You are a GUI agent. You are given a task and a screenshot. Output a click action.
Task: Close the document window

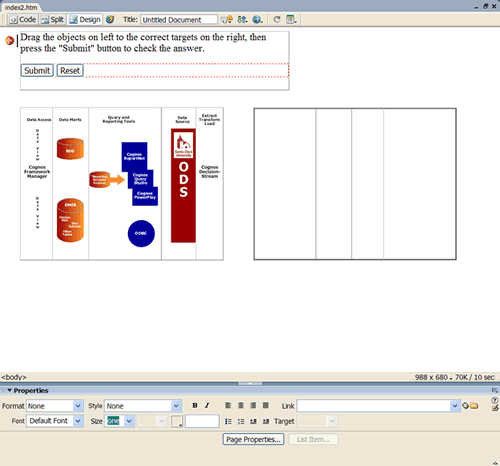coord(494,6)
